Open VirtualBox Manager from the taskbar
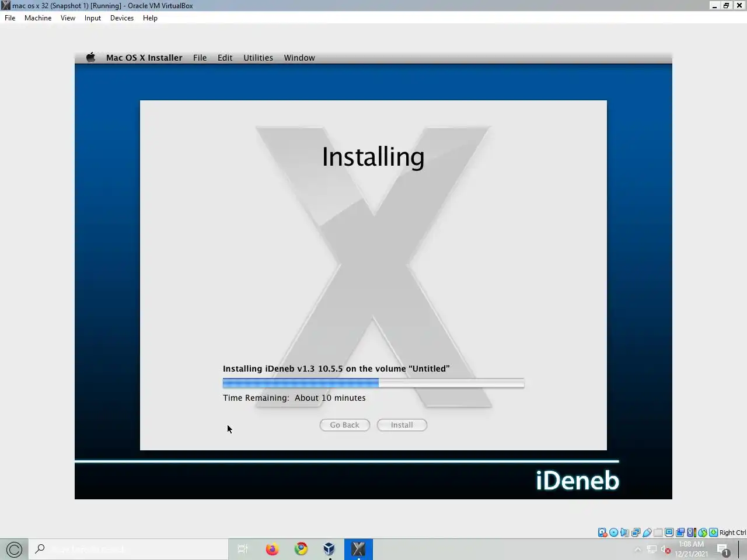Screen dimensions: 747x560 click(x=329, y=549)
